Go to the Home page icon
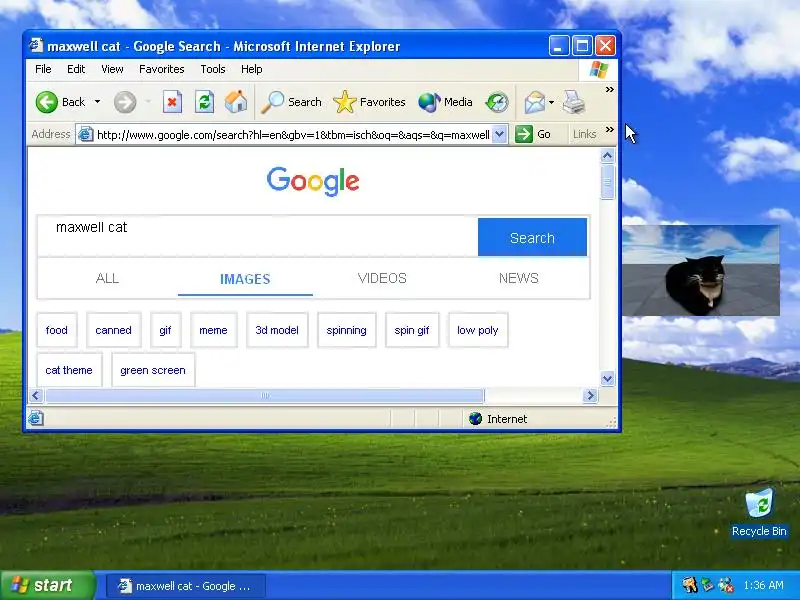The width and height of the screenshot is (800, 600). 236,102
